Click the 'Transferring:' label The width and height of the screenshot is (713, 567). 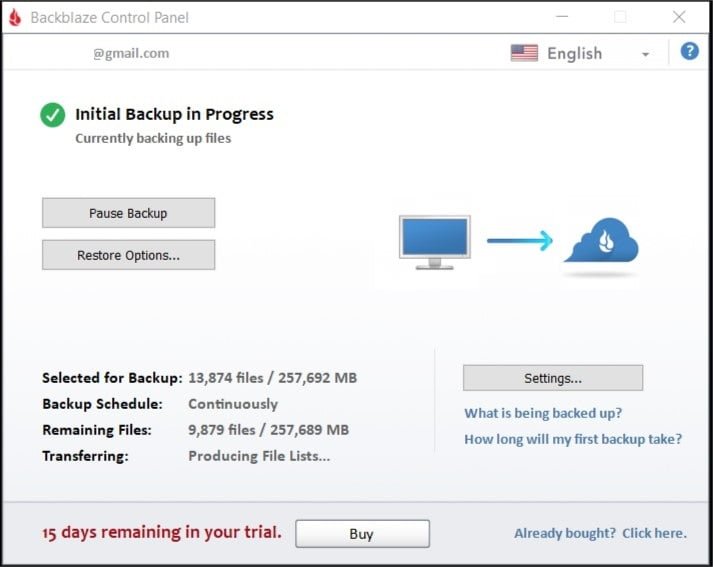tap(85, 456)
